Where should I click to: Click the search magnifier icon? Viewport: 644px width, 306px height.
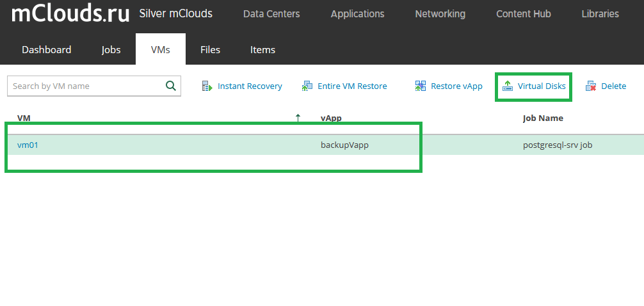click(x=171, y=86)
